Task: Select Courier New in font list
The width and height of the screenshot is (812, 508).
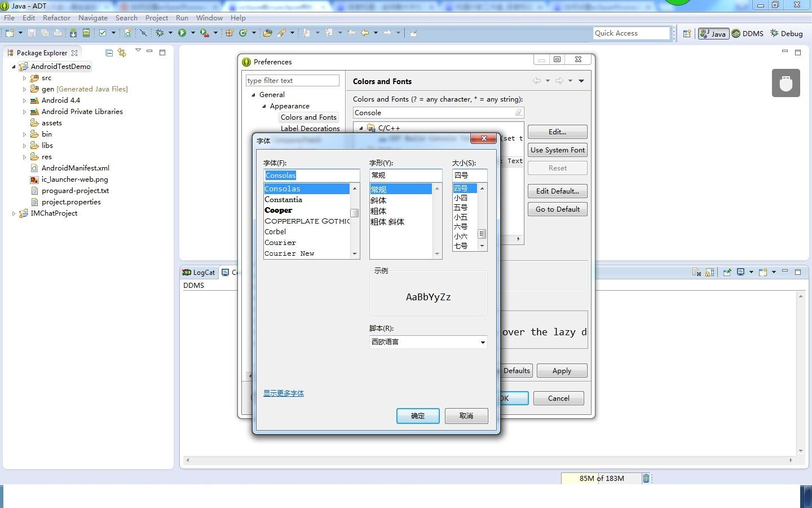Action: click(289, 253)
